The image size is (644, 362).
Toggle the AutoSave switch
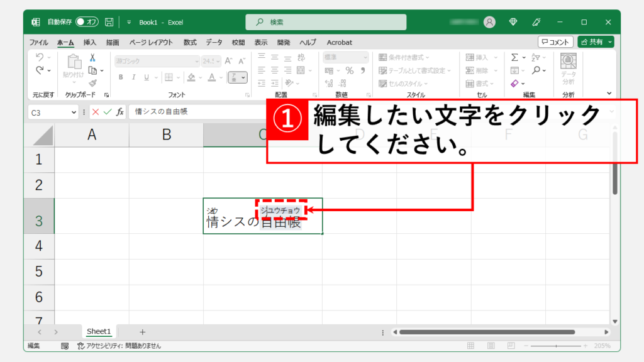click(87, 22)
